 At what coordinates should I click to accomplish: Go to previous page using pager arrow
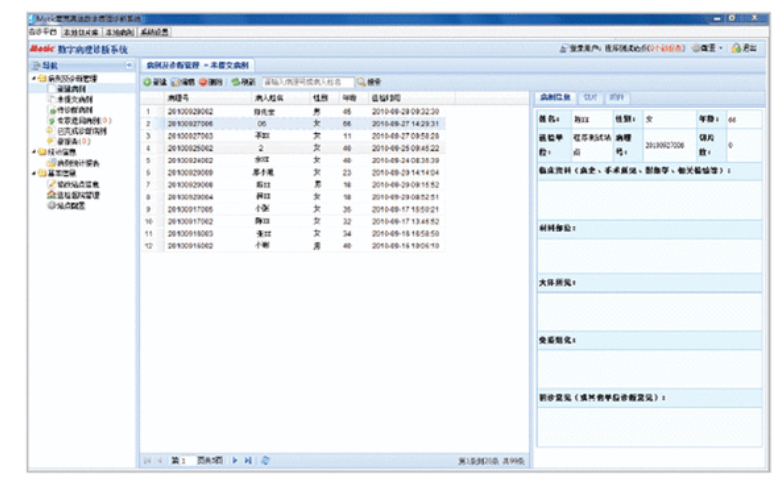tap(160, 461)
